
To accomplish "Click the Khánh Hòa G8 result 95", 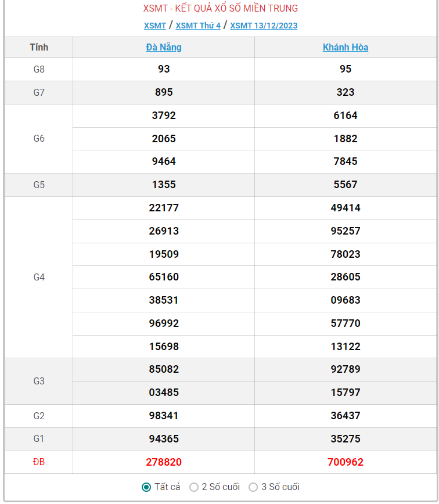I will tap(346, 69).
